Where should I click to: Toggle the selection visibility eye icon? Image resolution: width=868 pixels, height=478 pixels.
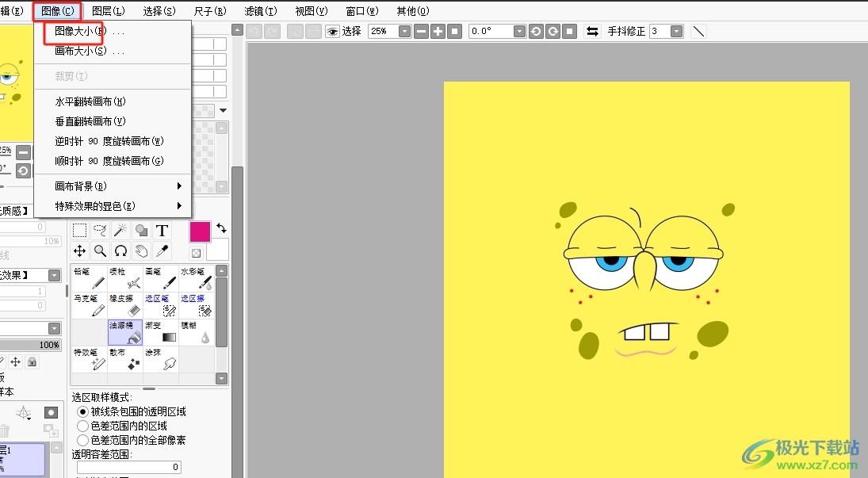[x=332, y=32]
